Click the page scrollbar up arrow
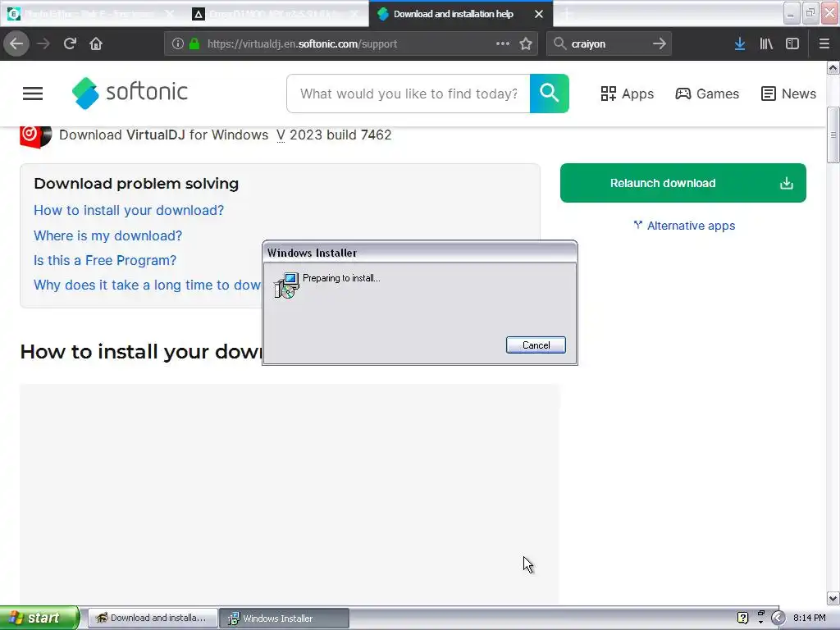 click(x=833, y=67)
